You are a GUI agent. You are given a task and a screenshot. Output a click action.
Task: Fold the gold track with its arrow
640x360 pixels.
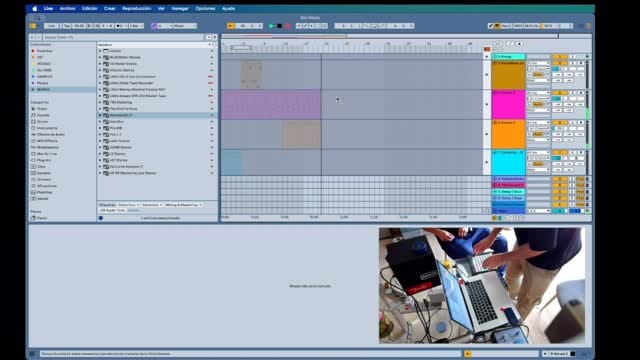[495, 63]
